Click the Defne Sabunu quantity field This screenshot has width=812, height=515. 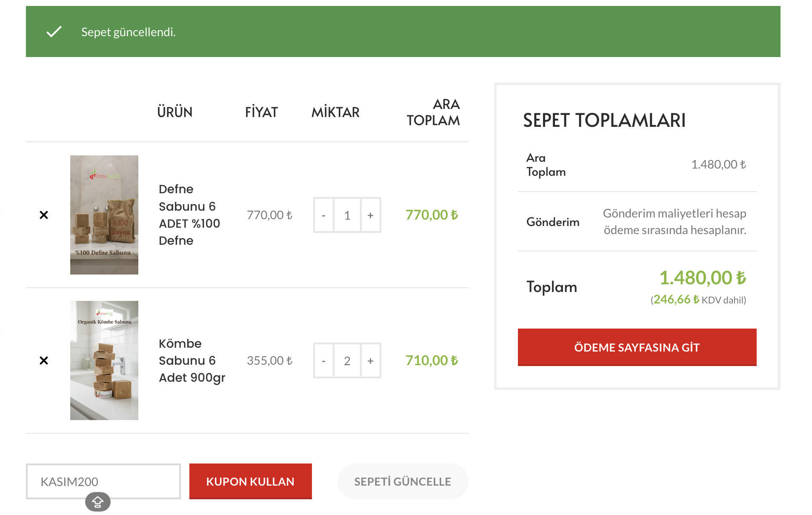(x=347, y=215)
